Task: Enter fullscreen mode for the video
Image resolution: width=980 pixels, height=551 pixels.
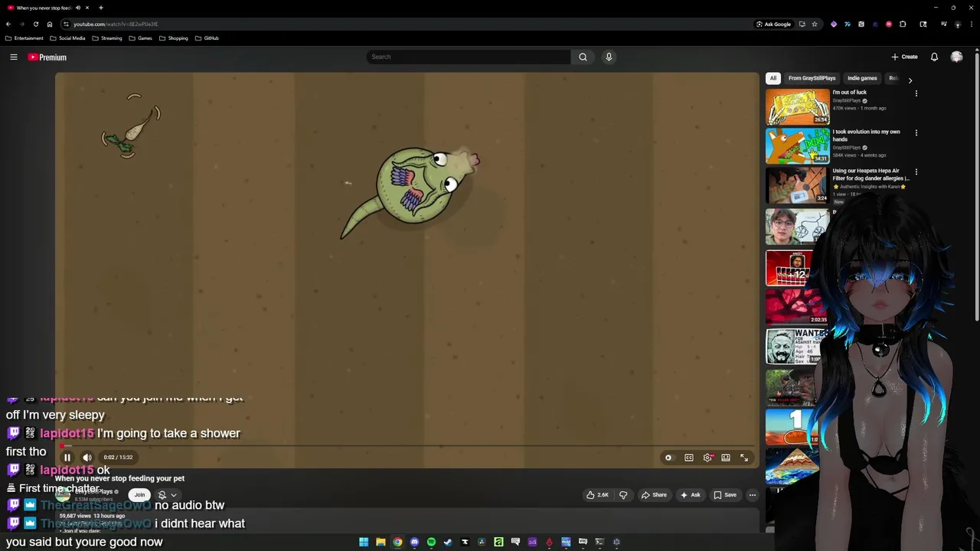Action: [x=744, y=458]
